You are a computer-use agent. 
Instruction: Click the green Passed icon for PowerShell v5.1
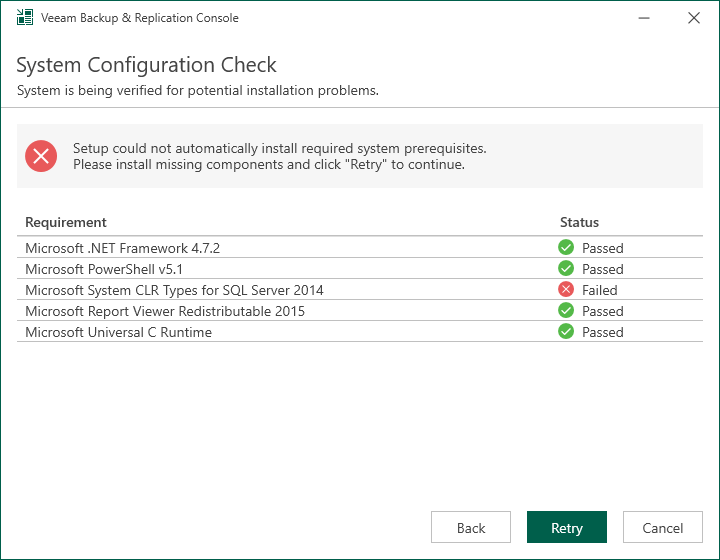[x=566, y=269]
